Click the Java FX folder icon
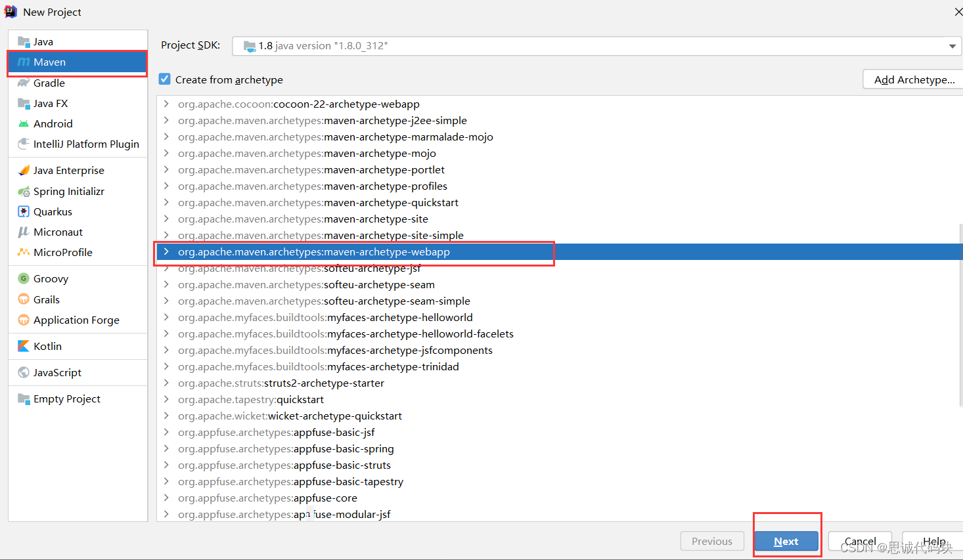Image resolution: width=963 pixels, height=560 pixels. [24, 103]
